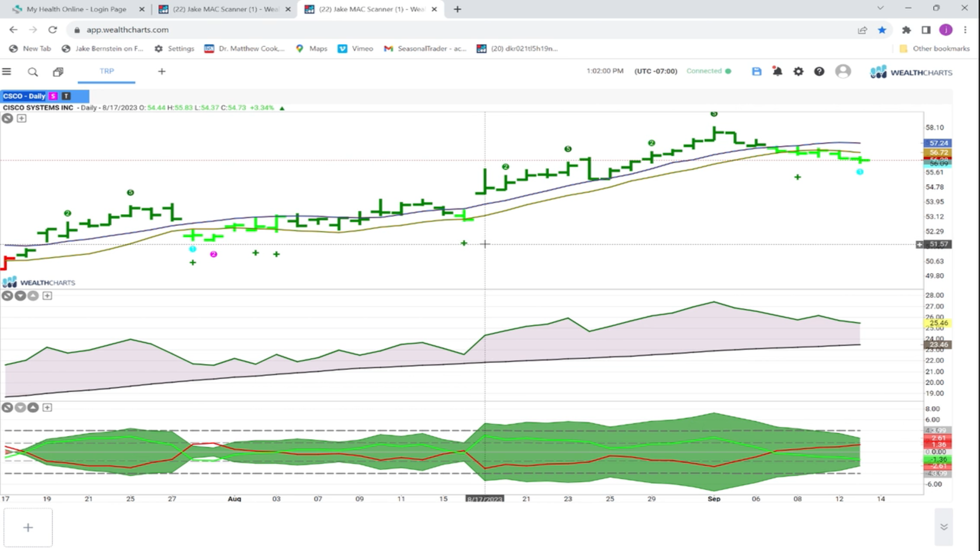Open the browser extensions puzzle icon
The width and height of the screenshot is (980, 551).
click(906, 30)
